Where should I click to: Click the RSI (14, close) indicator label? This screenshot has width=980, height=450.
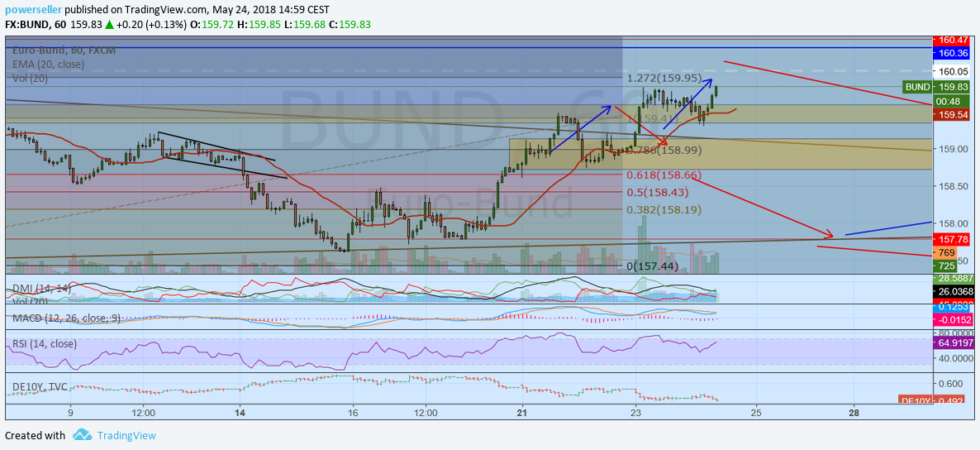[x=45, y=343]
